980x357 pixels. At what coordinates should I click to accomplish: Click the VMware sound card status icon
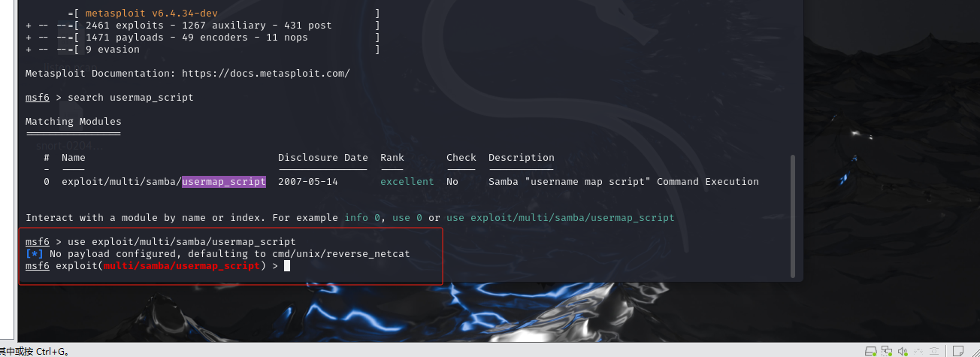pyautogui.click(x=903, y=351)
